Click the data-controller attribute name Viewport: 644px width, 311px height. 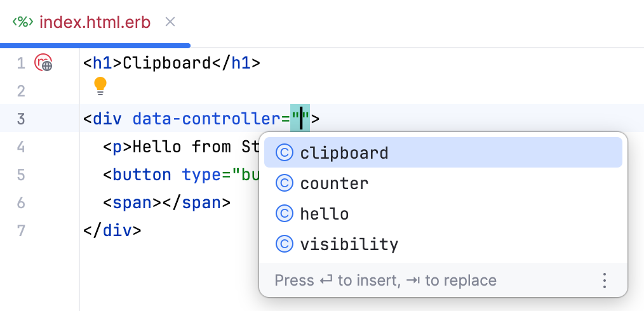(x=206, y=119)
